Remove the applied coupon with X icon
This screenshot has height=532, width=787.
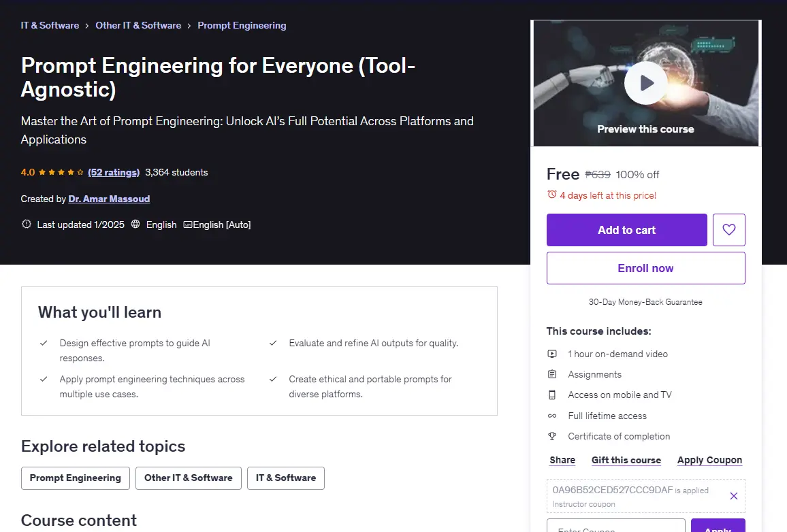(x=733, y=496)
